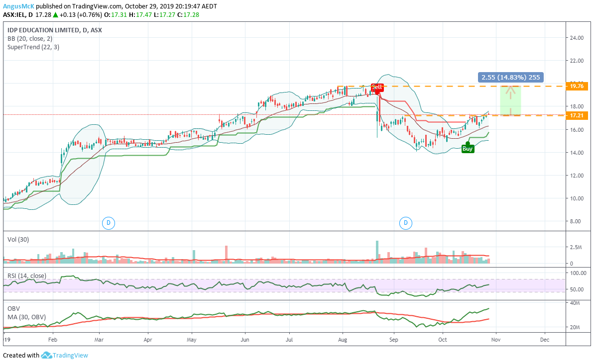Click the dividend D marker near March

(109, 223)
